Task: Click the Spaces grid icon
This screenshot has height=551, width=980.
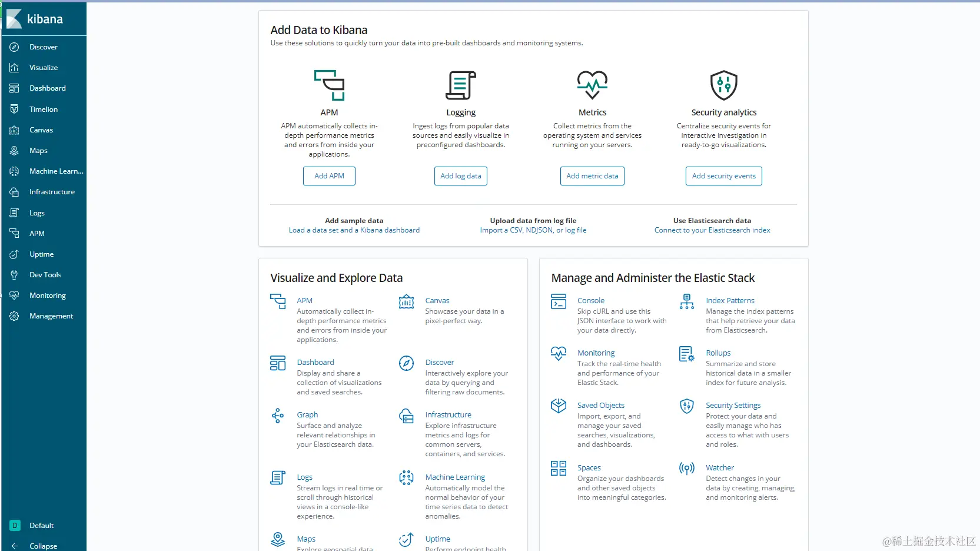Action: pos(558,469)
